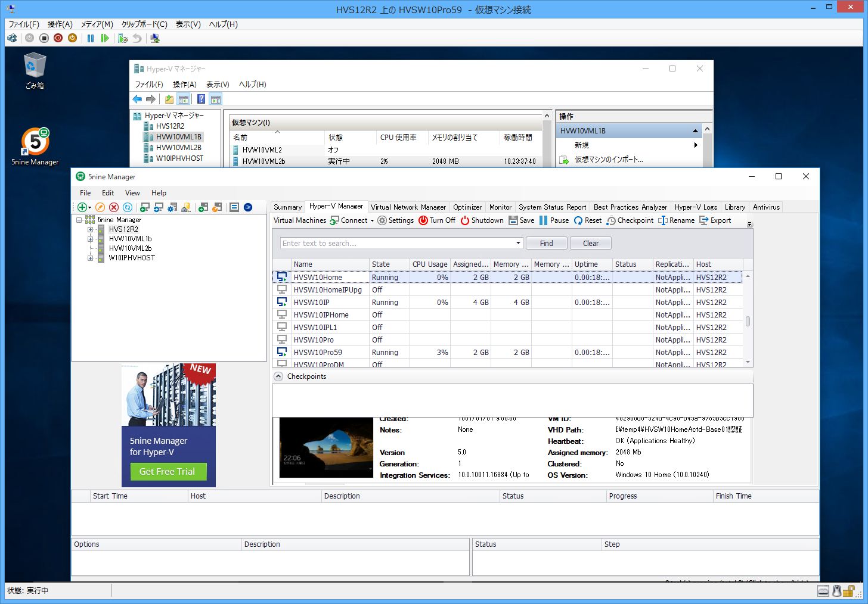Click Save in the Virtual Machines toolbar
This screenshot has width=868, height=604.
pos(521,220)
